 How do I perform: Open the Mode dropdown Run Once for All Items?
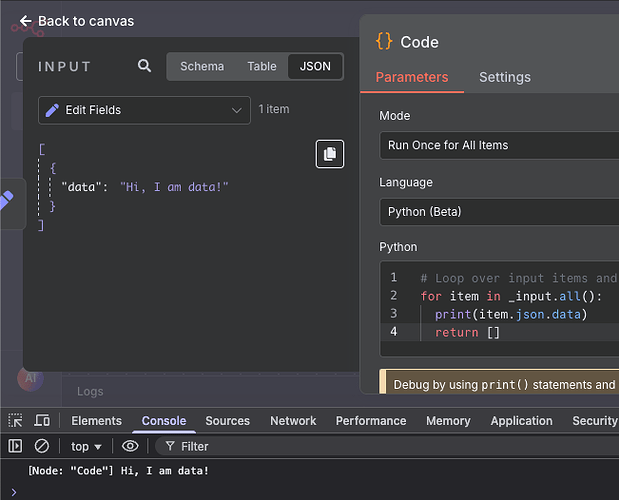[x=499, y=145]
